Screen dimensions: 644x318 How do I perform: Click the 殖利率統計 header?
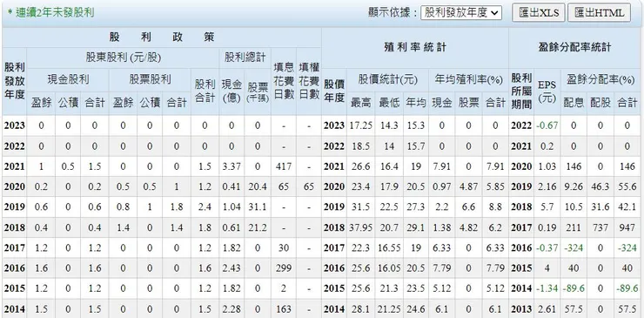pyautogui.click(x=415, y=48)
